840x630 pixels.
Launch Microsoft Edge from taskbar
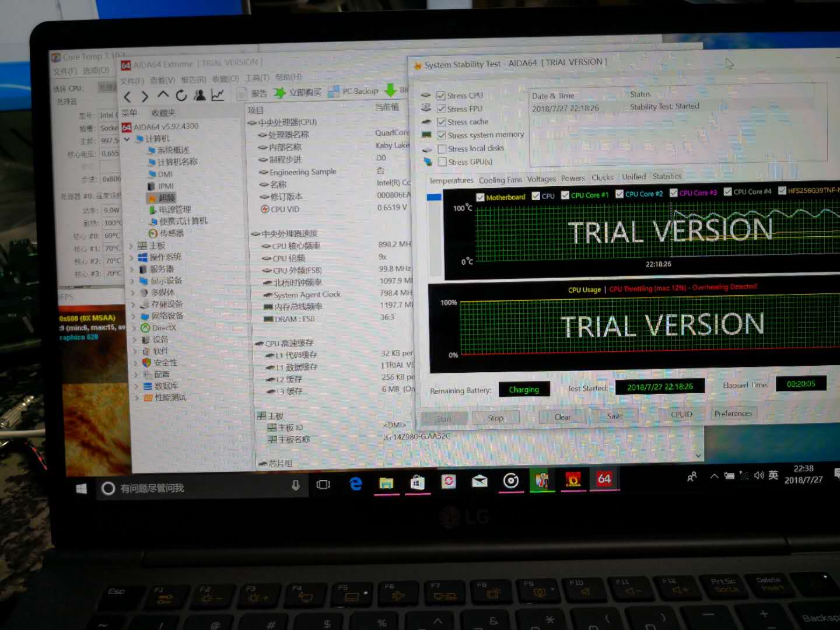[x=355, y=483]
